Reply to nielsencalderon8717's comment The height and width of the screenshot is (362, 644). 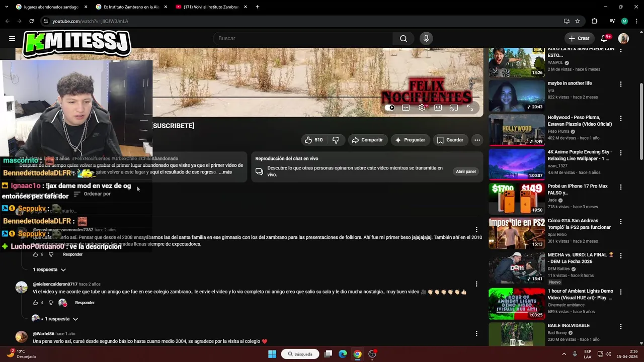coord(85,303)
